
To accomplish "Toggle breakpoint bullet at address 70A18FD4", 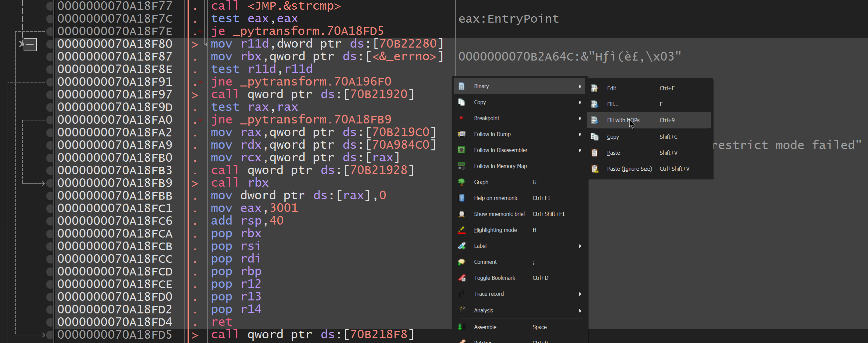I will [50, 322].
